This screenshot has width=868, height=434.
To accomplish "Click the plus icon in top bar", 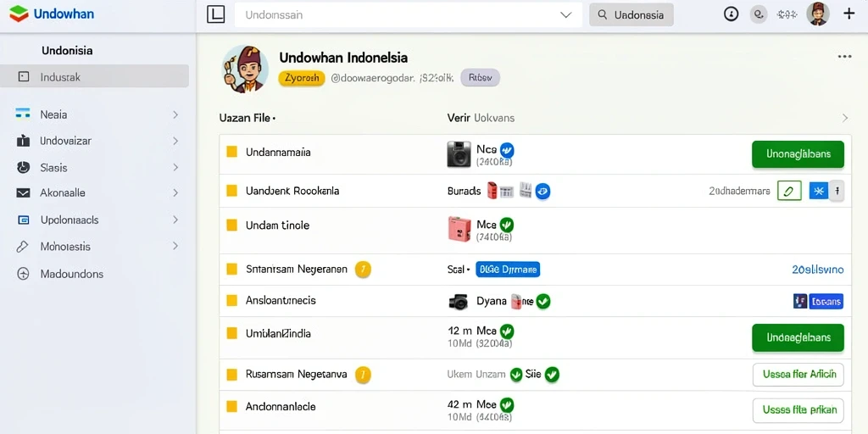I will [x=849, y=14].
